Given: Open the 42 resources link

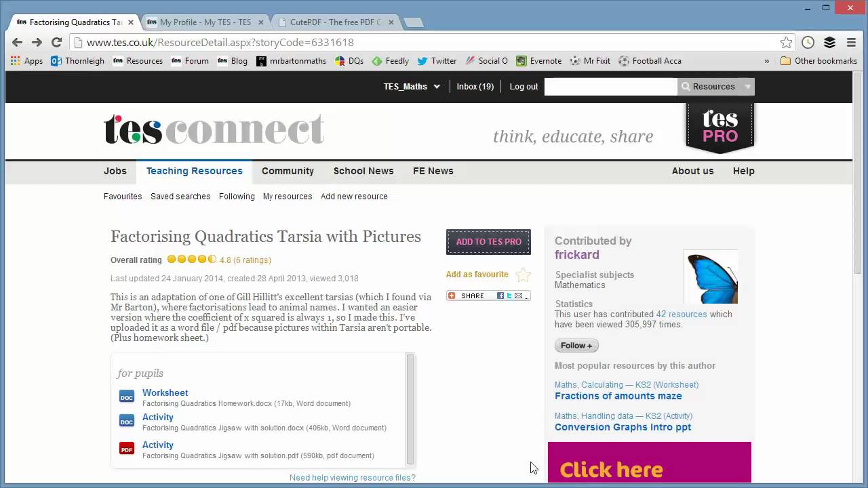Looking at the screenshot, I should click(x=682, y=314).
